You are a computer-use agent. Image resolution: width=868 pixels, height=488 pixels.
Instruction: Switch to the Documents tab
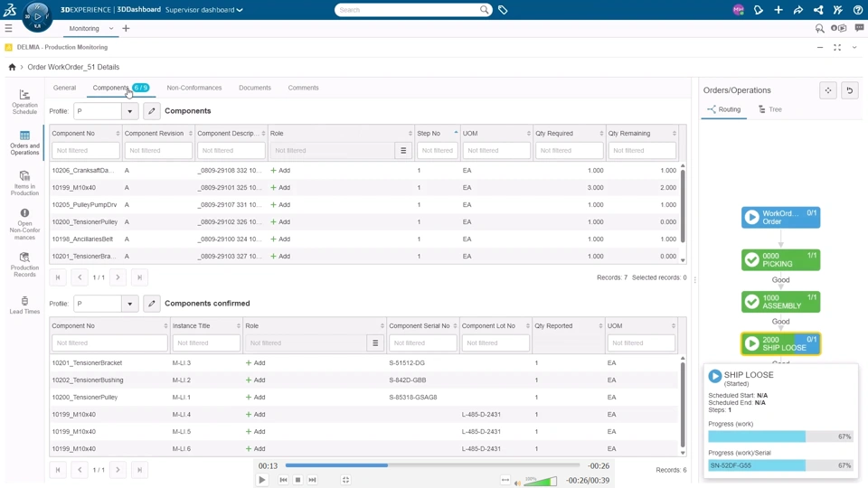click(x=255, y=88)
